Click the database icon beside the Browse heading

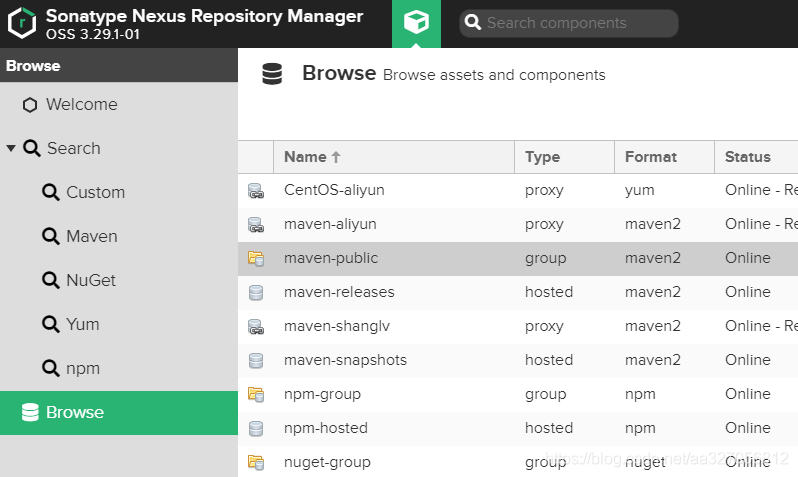point(272,74)
